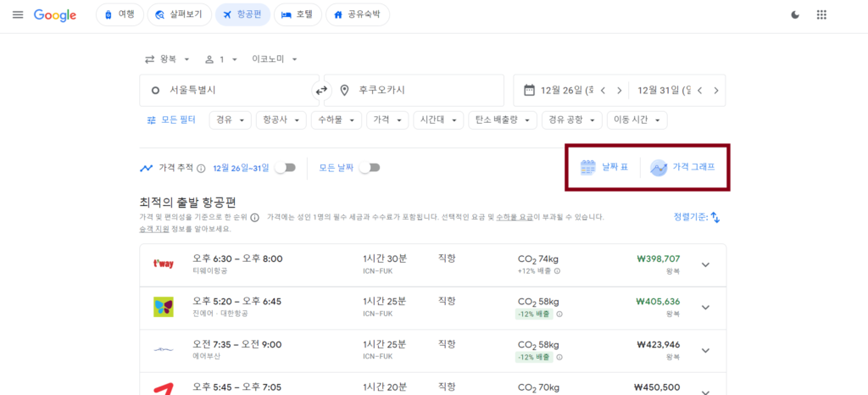The image size is (868, 395).
Task: Open 이동 시간 duration filter dropdown
Action: (637, 120)
